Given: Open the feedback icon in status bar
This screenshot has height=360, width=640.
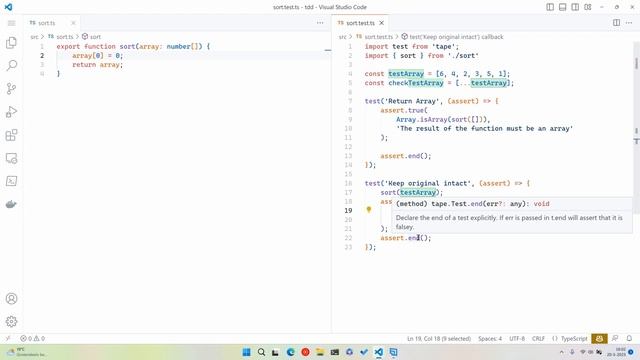Looking at the screenshot, I should point(615,339).
